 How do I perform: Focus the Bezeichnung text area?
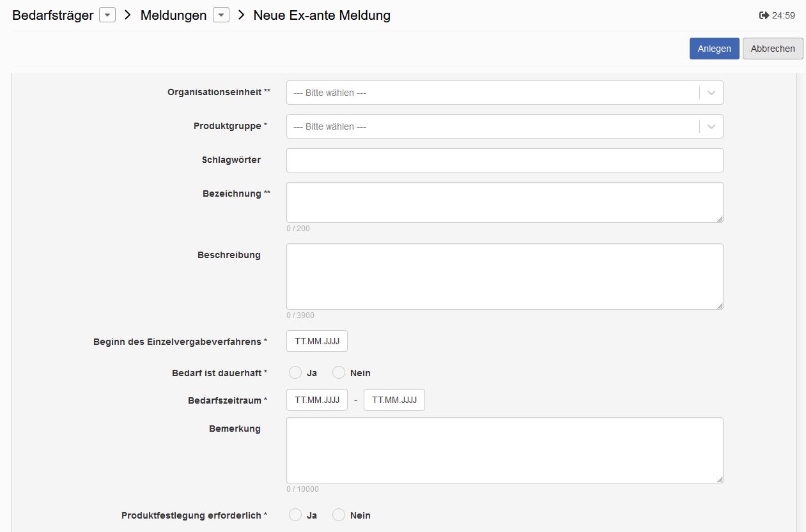tap(504, 202)
